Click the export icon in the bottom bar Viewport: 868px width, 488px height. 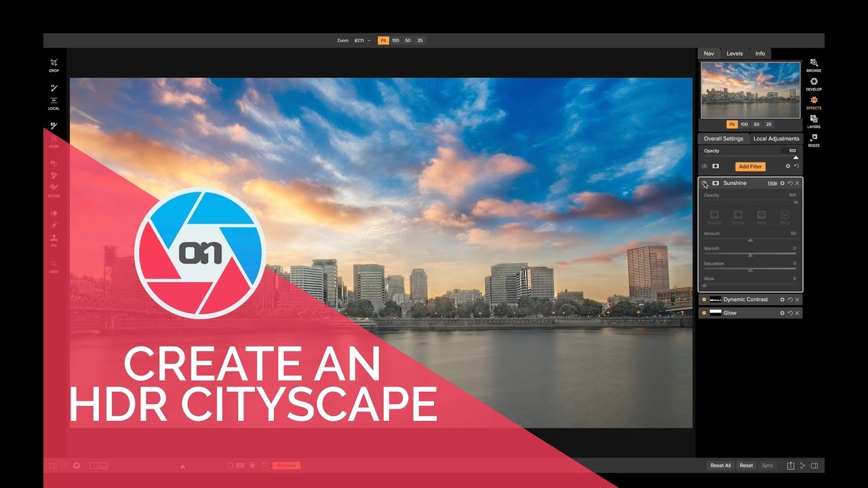coord(791,466)
